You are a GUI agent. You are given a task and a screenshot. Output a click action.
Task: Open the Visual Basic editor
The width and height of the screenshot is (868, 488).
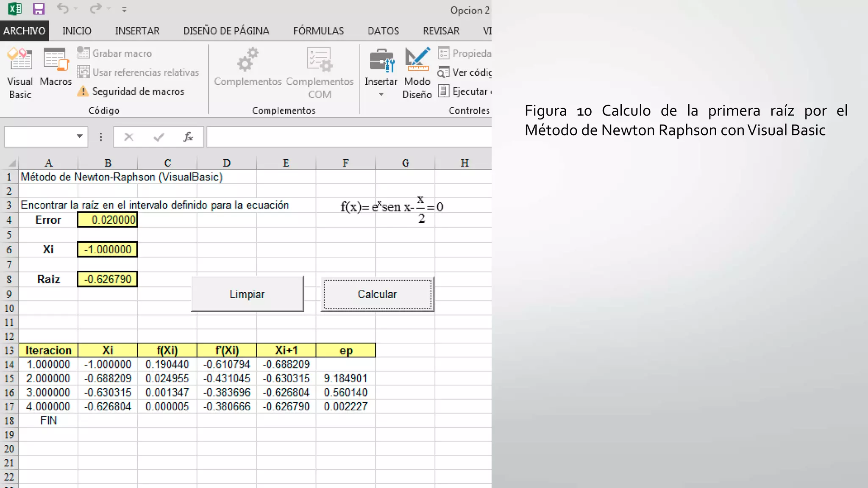pyautogui.click(x=20, y=73)
